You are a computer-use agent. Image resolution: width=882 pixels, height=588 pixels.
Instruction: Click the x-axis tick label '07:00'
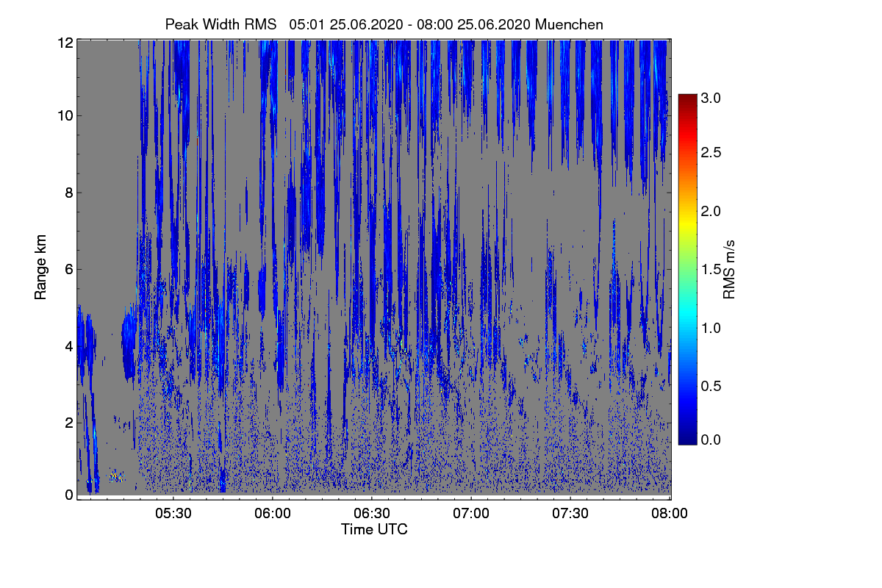(x=471, y=514)
